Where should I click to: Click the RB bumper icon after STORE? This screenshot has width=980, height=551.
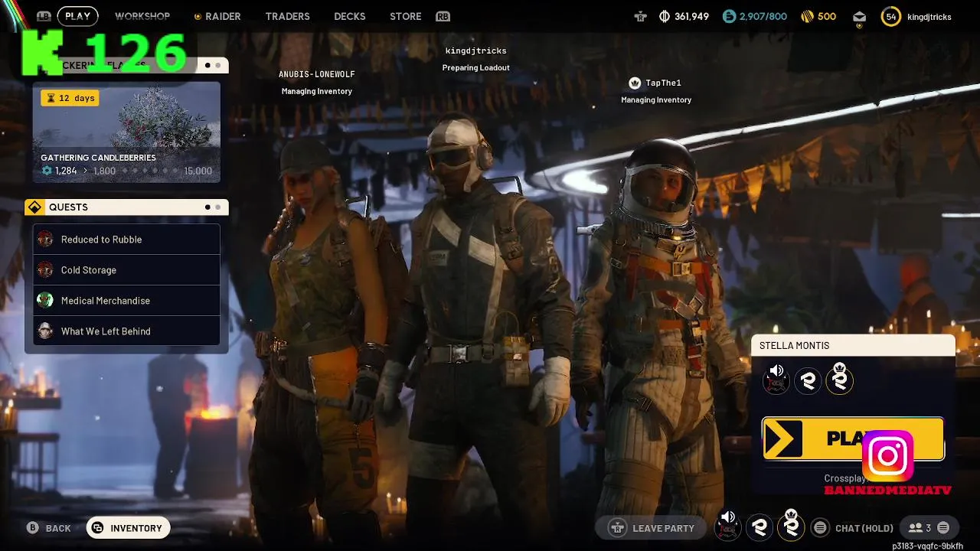(x=443, y=16)
